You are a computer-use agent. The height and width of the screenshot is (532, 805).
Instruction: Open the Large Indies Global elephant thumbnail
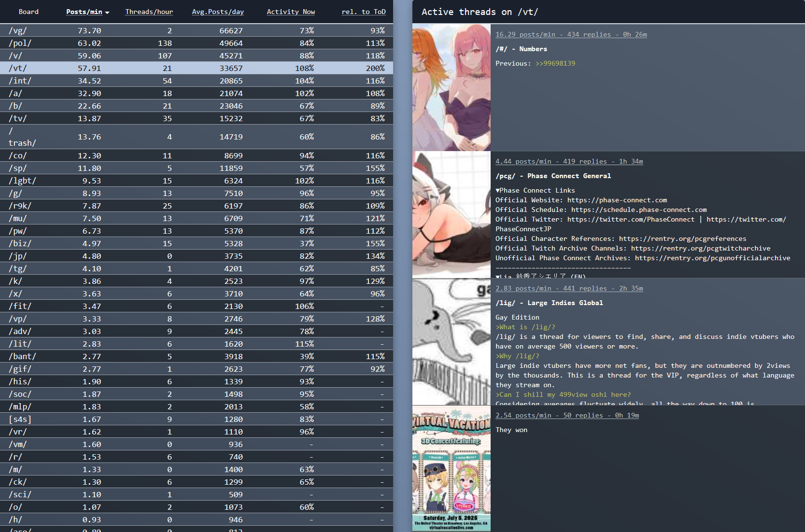(x=451, y=341)
